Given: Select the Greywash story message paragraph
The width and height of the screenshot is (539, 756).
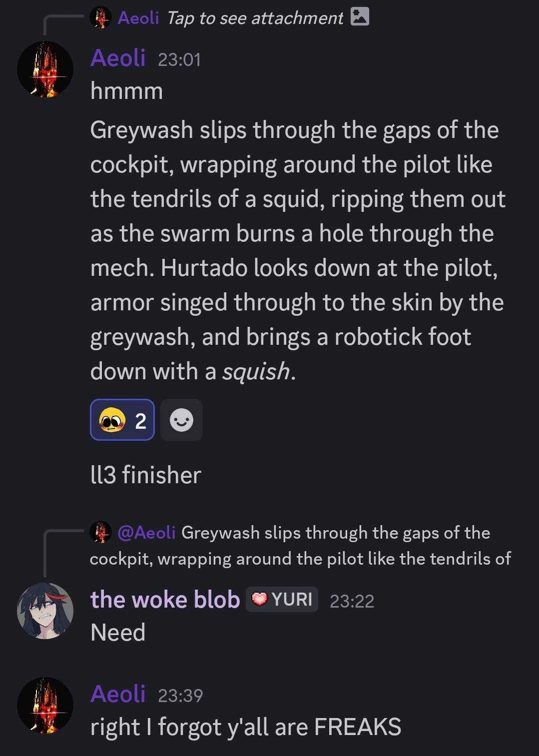Looking at the screenshot, I should (298, 250).
